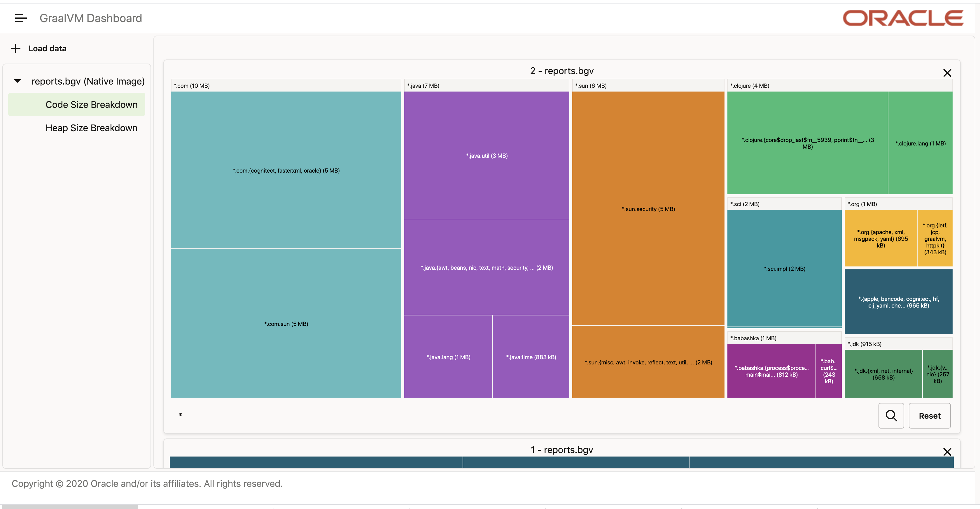The width and height of the screenshot is (980, 509).
Task: Click the Reset button
Action: (930, 415)
